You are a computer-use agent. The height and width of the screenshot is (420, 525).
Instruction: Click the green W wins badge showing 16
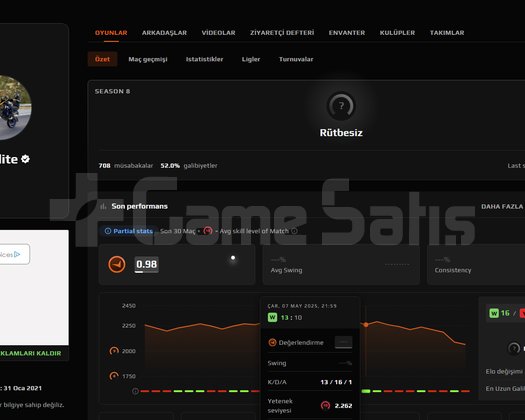tap(494, 313)
